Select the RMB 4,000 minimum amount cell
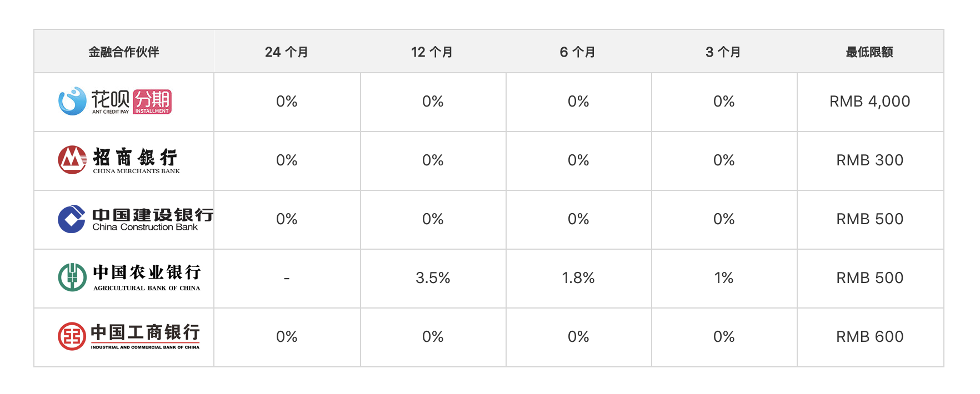Viewport: 980px width, 394px height. 870,102
